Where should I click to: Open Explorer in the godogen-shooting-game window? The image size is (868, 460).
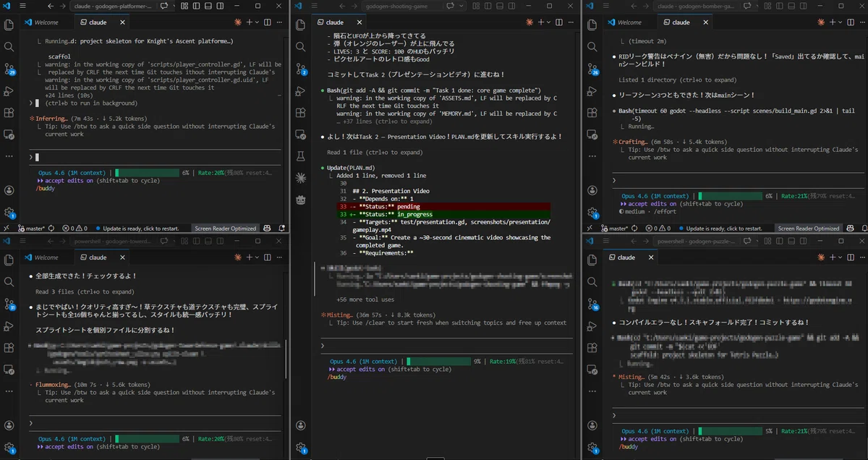tap(301, 25)
